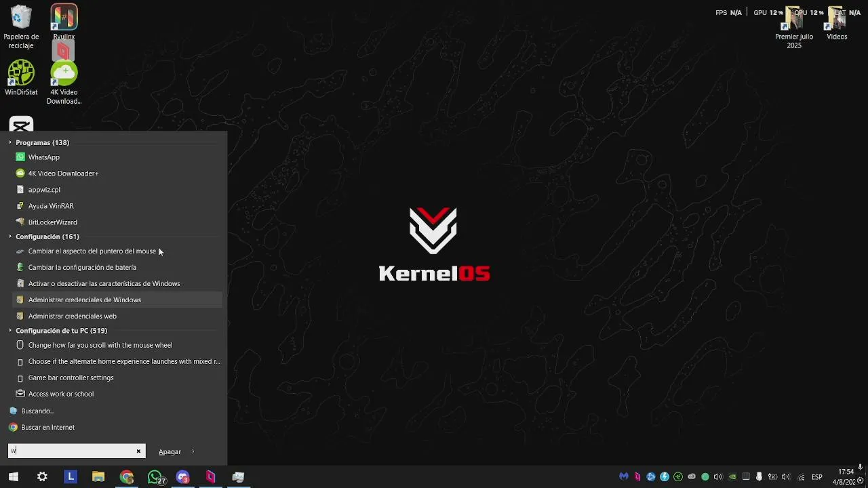Image resolution: width=868 pixels, height=488 pixels.
Task: Open Choose if the alternate home experience launches
Action: tap(117, 361)
